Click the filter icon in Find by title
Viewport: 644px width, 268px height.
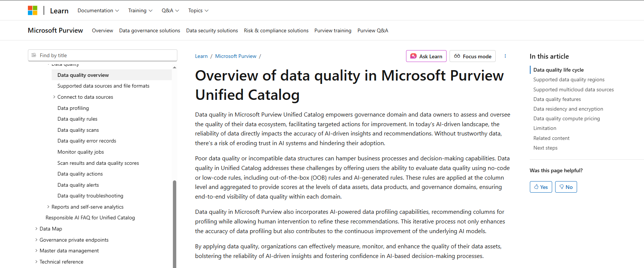click(x=34, y=55)
